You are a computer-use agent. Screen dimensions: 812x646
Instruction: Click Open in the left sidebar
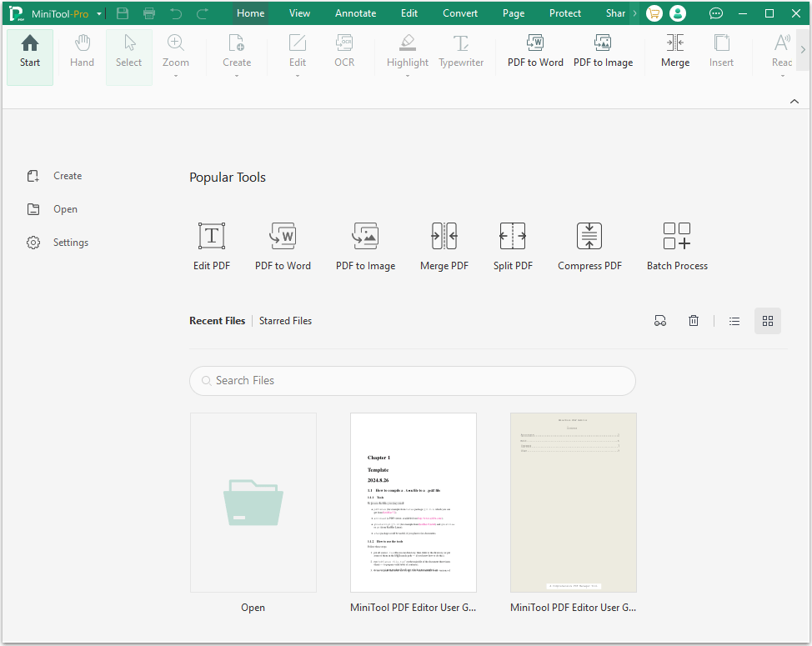(x=53, y=209)
